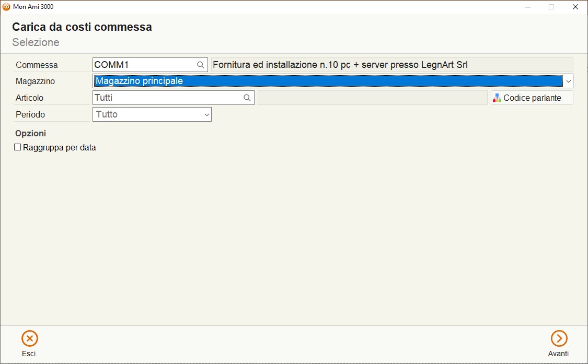Click the Mon Ami 3000 title bar logo
This screenshot has width=588, height=364.
pyautogui.click(x=6, y=7)
